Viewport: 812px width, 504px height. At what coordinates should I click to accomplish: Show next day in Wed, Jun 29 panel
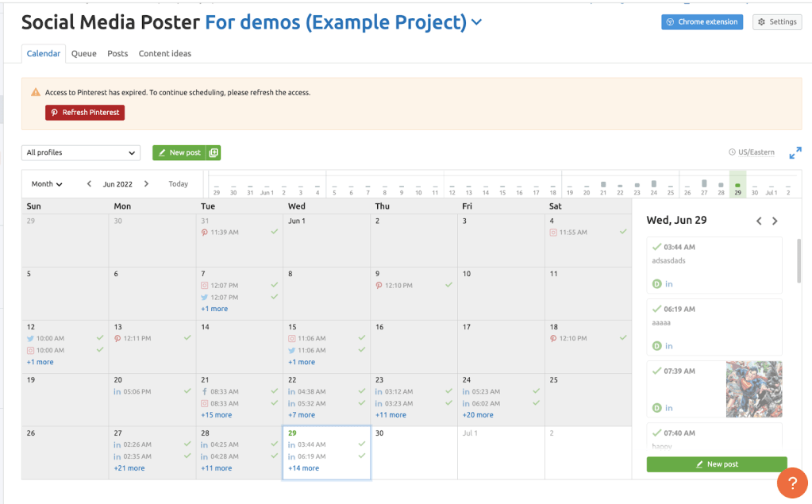pyautogui.click(x=775, y=221)
